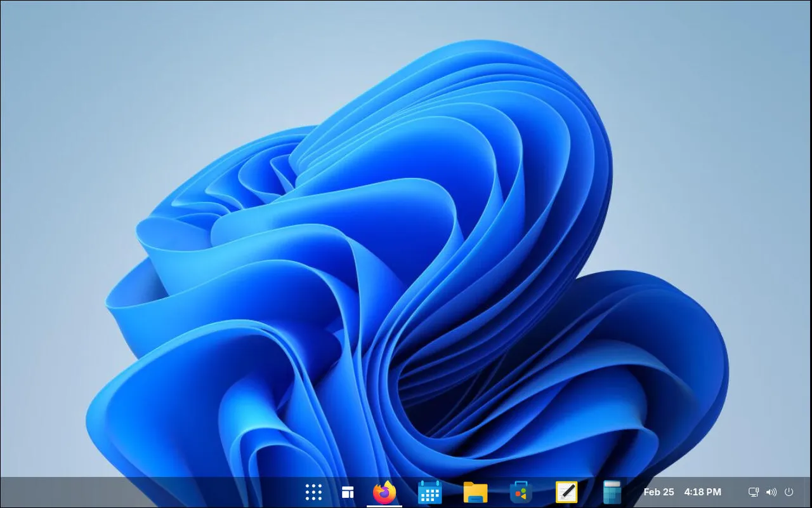Screen dimensions: 812x508
Task: Open the text editor notepad icon
Action: click(x=566, y=492)
